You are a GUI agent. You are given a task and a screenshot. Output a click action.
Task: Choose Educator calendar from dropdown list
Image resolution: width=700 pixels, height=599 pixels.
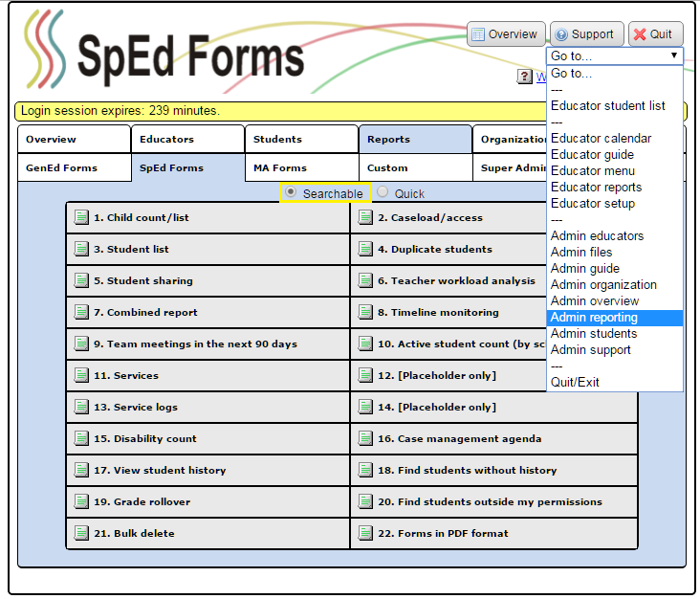601,139
